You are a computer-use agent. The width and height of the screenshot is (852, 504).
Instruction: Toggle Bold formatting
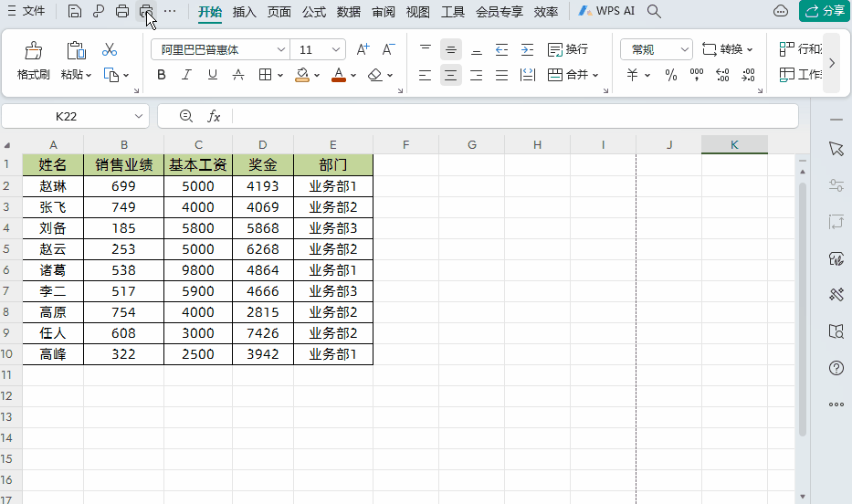pos(162,75)
